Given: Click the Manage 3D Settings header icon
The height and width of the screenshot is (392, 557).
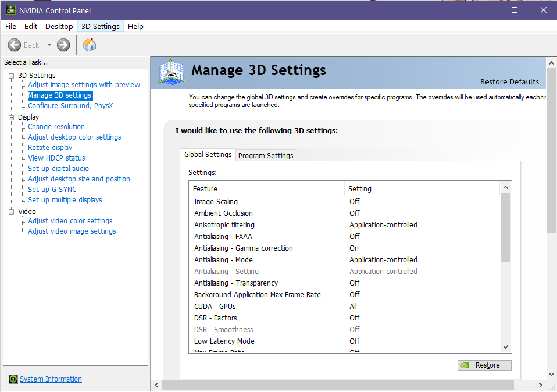Looking at the screenshot, I should tap(172, 72).
